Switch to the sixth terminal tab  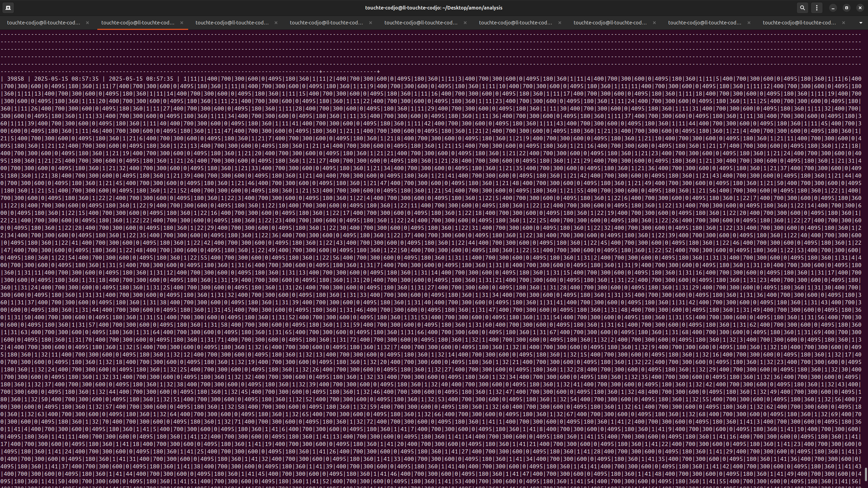tap(515, 23)
